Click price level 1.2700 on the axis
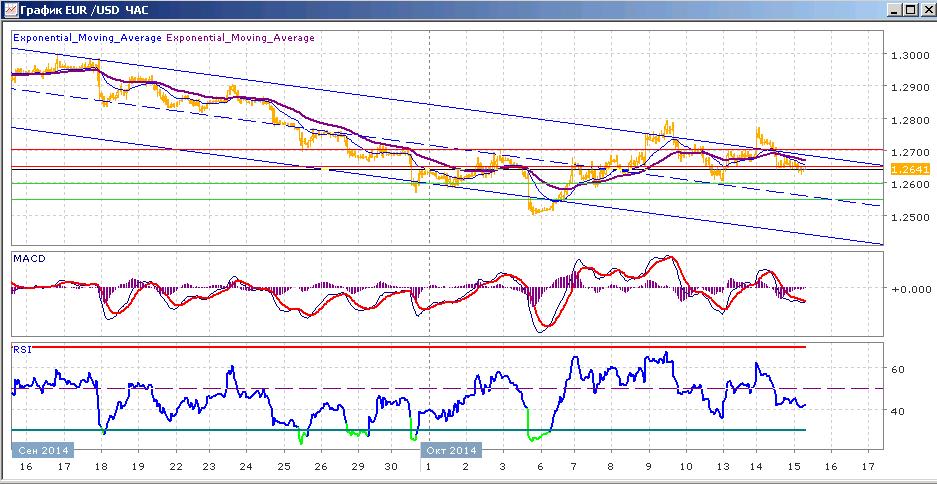 910,152
